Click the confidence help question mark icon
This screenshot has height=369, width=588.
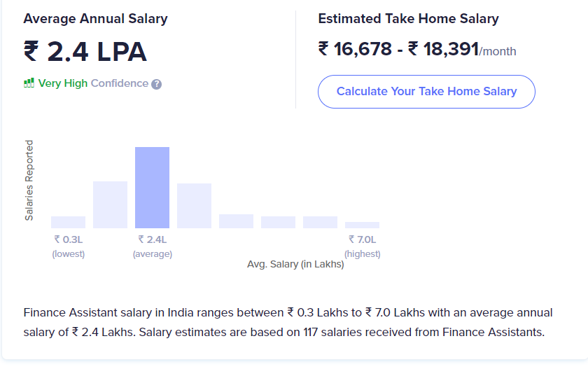pyautogui.click(x=156, y=85)
